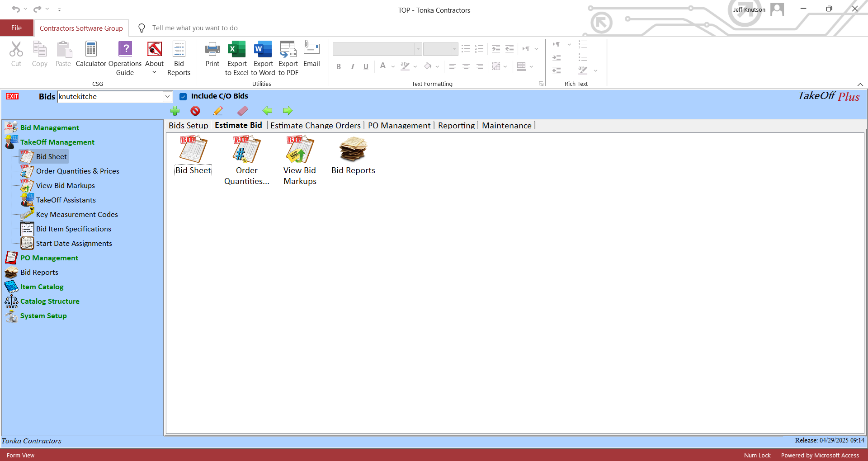Open the font name dropdown
The image size is (868, 461).
[x=418, y=49]
